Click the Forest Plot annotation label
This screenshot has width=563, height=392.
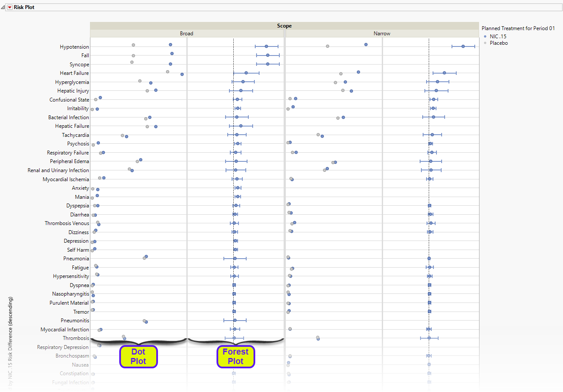coord(236,356)
